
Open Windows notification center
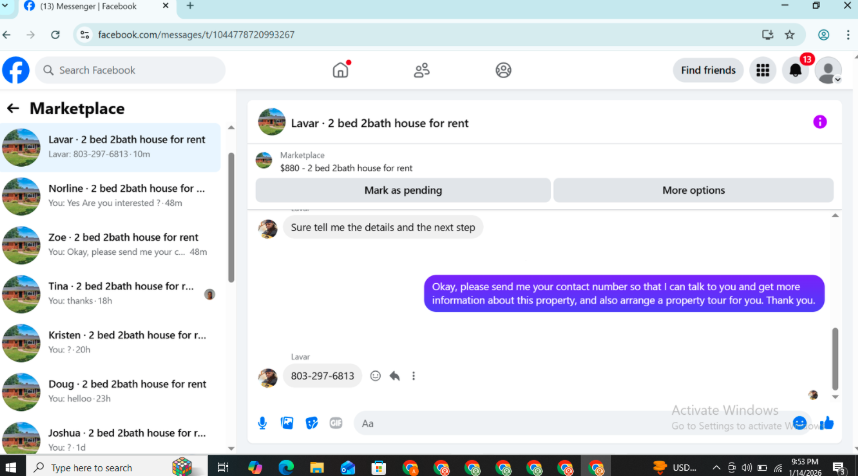(x=838, y=467)
